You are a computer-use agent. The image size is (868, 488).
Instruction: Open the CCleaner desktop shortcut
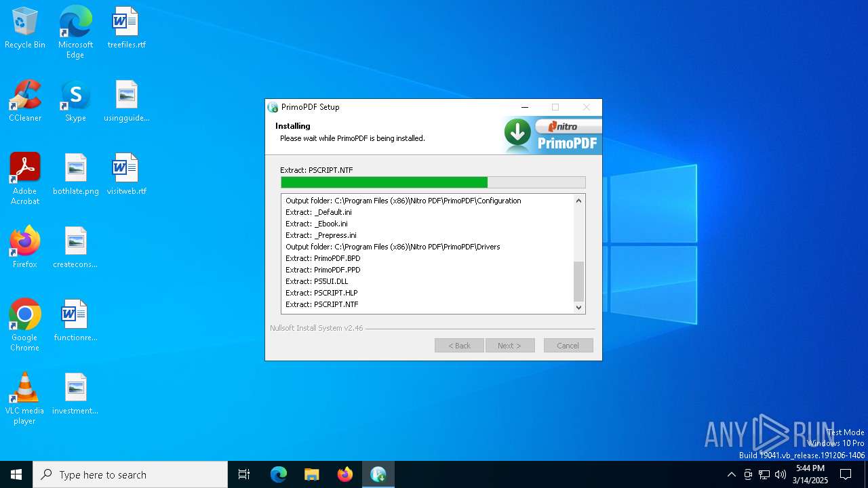click(25, 101)
